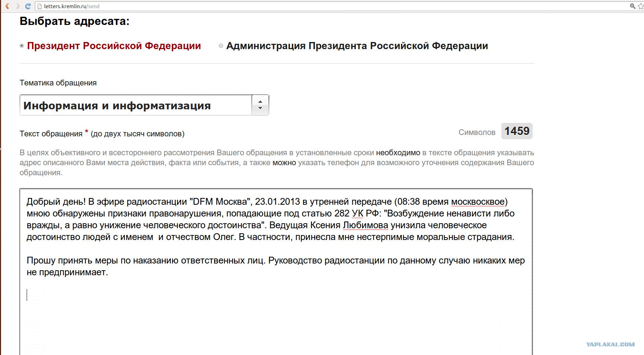Viewport: 644px width, 355px height.
Task: Click the highlighted word "можно" in the hint
Action: click(284, 163)
